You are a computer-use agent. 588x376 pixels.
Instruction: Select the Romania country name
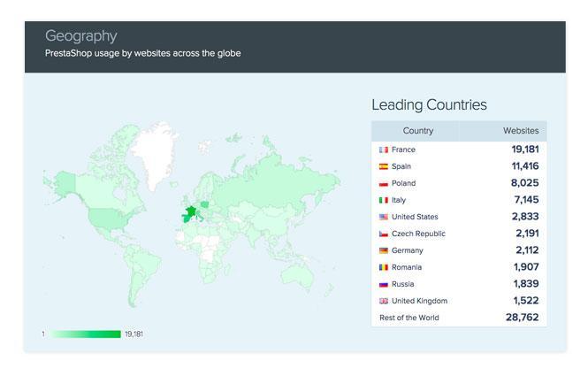(x=407, y=267)
